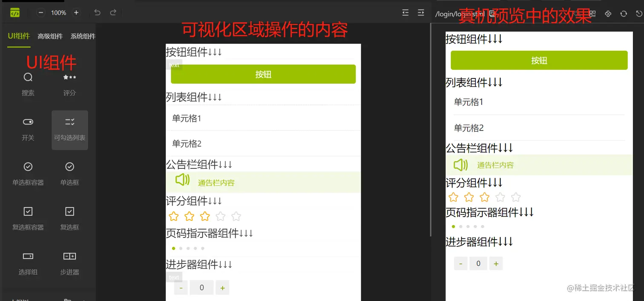
Task: Select the 步进器 stepper component in the sidebar
Action: tap(69, 262)
